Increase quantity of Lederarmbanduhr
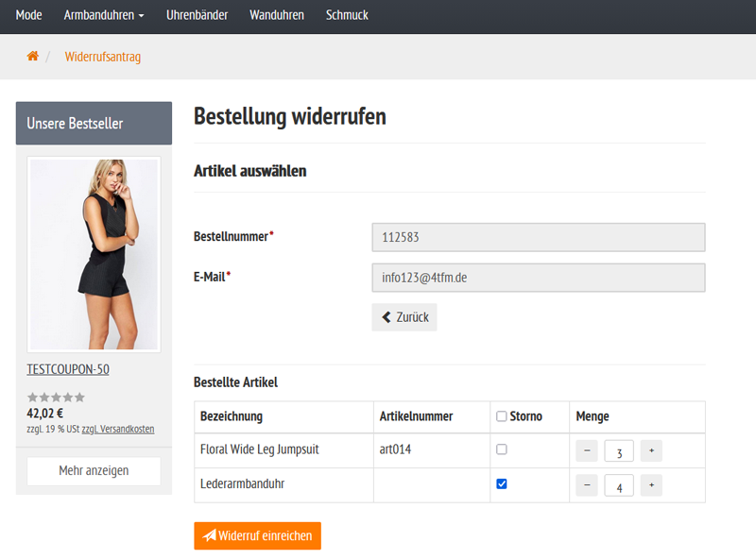The width and height of the screenshot is (756, 559). click(x=651, y=484)
